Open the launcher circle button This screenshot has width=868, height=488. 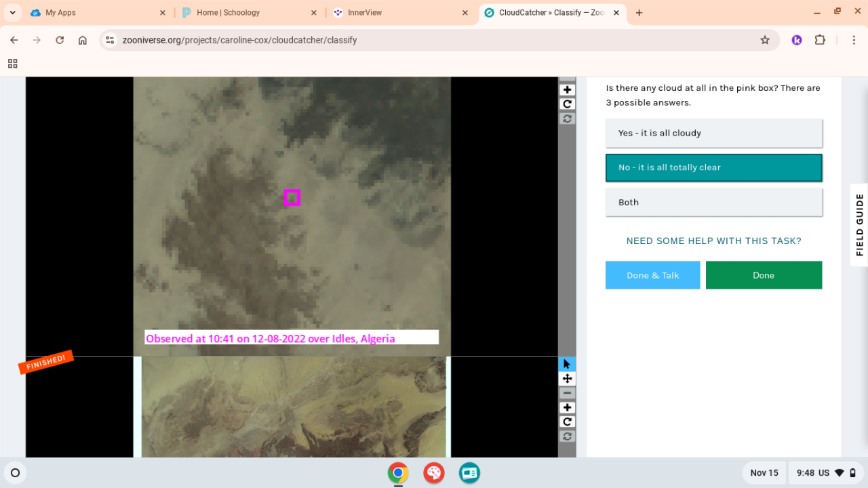(16, 472)
